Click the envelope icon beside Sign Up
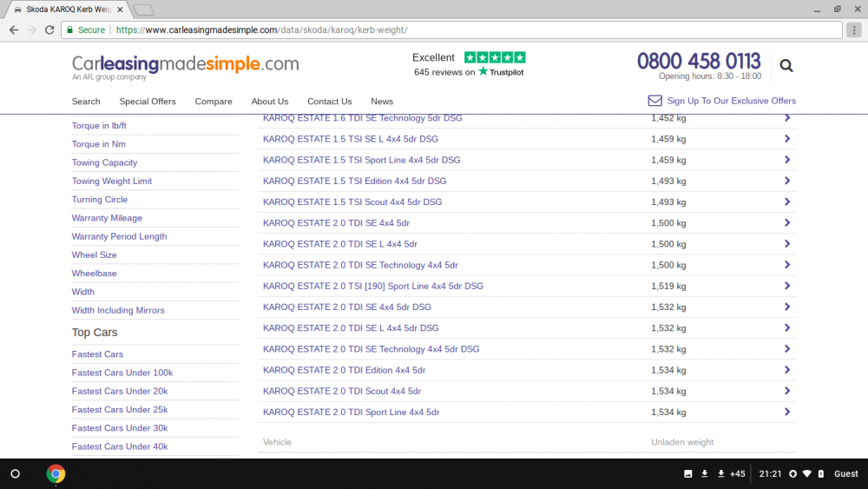The height and width of the screenshot is (489, 868). pyautogui.click(x=654, y=101)
